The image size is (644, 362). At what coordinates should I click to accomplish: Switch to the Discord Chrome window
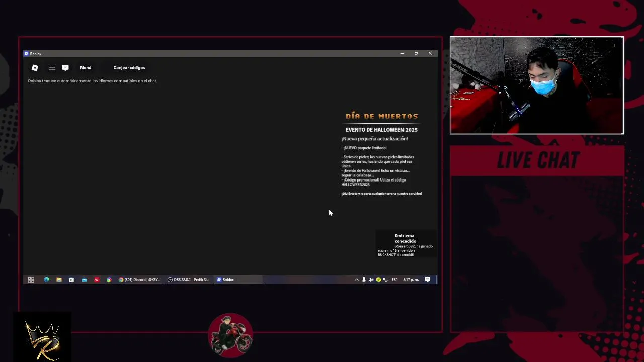pyautogui.click(x=139, y=280)
